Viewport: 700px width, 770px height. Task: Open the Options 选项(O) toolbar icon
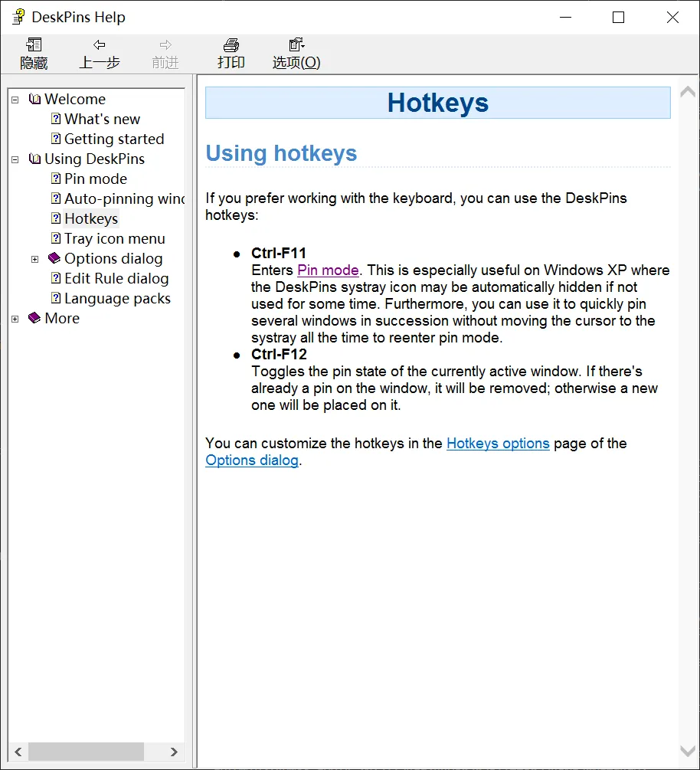click(296, 45)
